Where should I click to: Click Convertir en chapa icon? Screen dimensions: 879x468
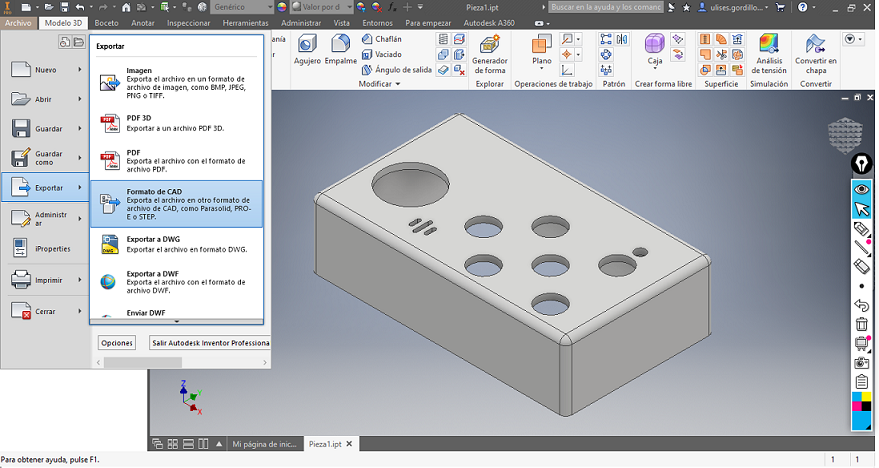pyautogui.click(x=815, y=43)
